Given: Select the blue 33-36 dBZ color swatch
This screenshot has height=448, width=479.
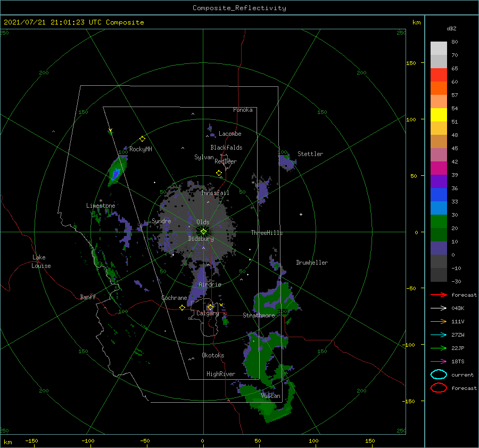Looking at the screenshot, I should [x=439, y=195].
